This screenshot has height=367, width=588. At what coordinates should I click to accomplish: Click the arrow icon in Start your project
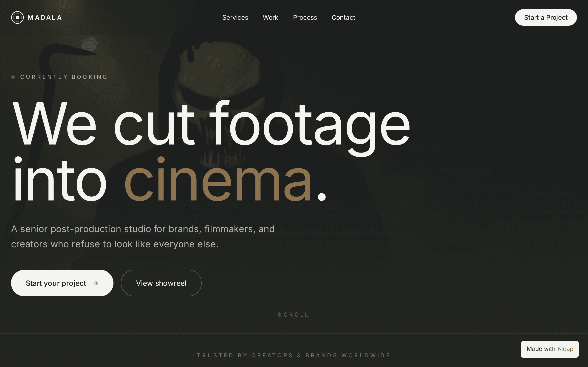coord(96,283)
